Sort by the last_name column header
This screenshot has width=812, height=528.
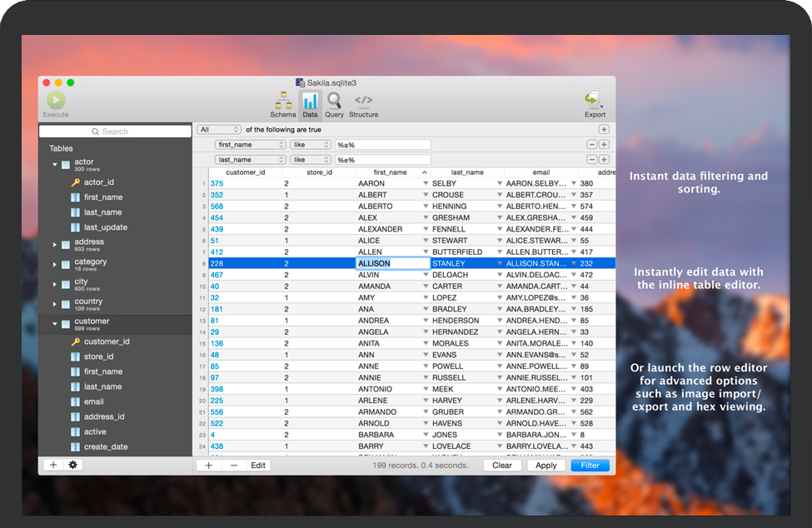click(467, 172)
